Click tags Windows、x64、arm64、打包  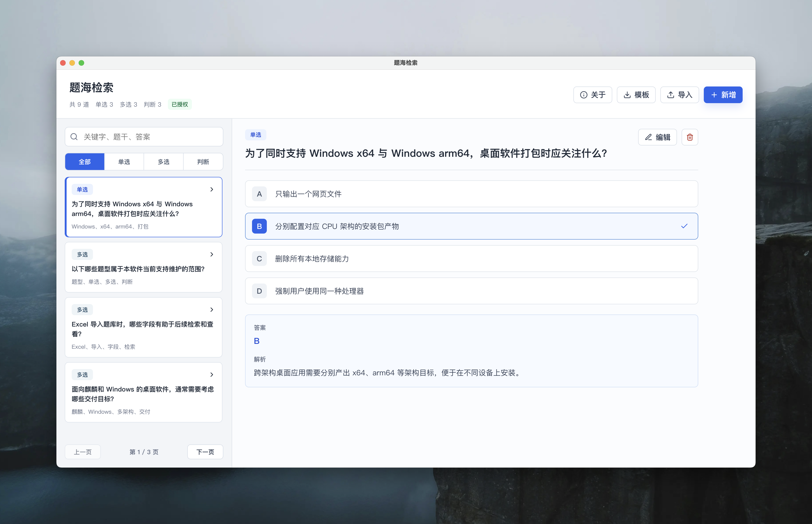pyautogui.click(x=110, y=227)
